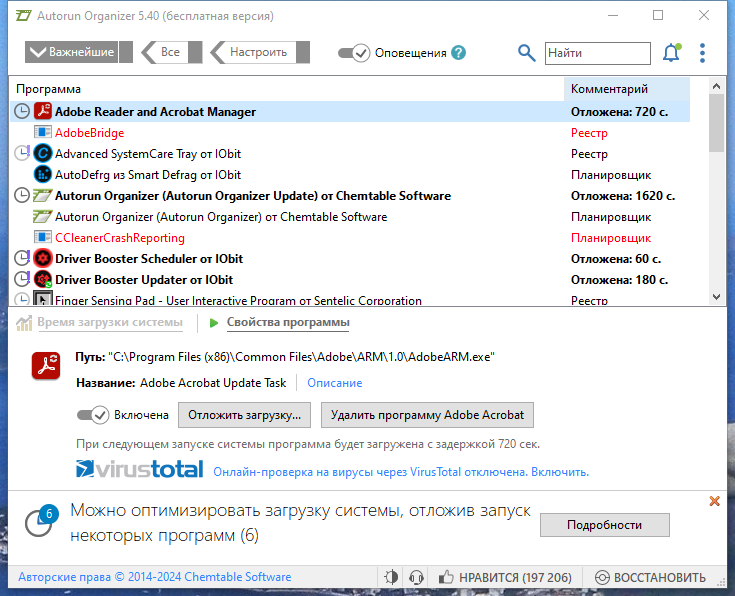Open the Chemtable Software copyright link
The height and width of the screenshot is (596, 735).
(155, 577)
